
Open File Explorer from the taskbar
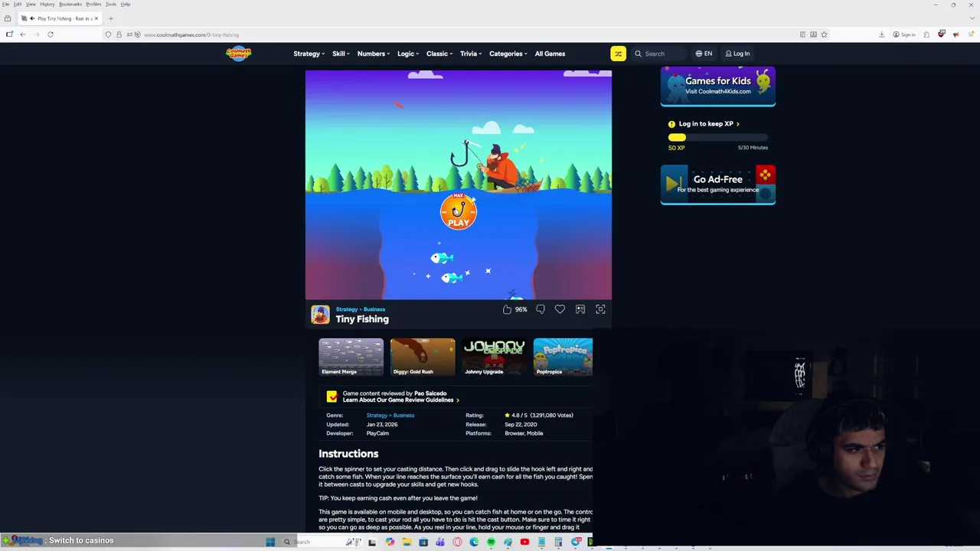pos(407,542)
